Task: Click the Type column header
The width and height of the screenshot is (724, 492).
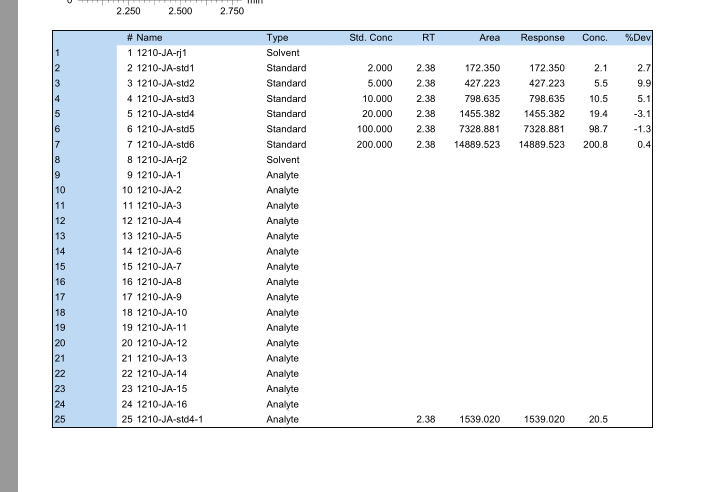Action: pos(277,37)
